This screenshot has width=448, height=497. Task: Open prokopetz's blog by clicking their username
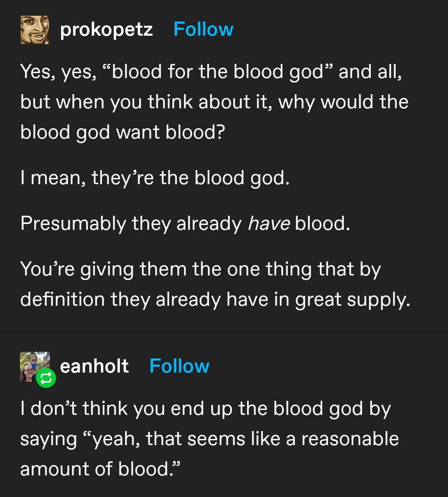pyautogui.click(x=106, y=29)
